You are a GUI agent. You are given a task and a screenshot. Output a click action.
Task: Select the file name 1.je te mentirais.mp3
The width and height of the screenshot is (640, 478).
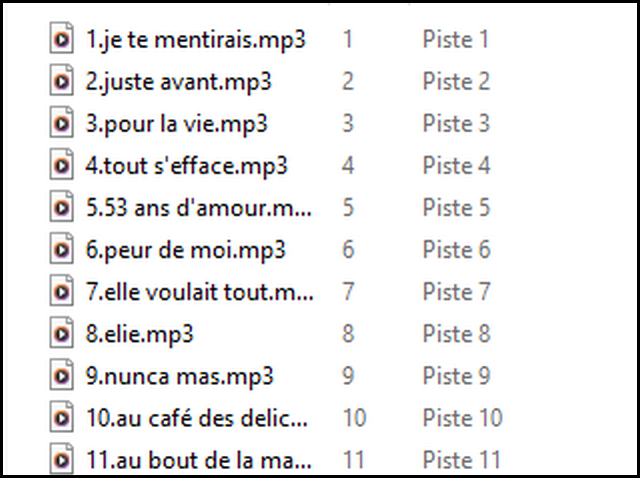click(x=196, y=40)
